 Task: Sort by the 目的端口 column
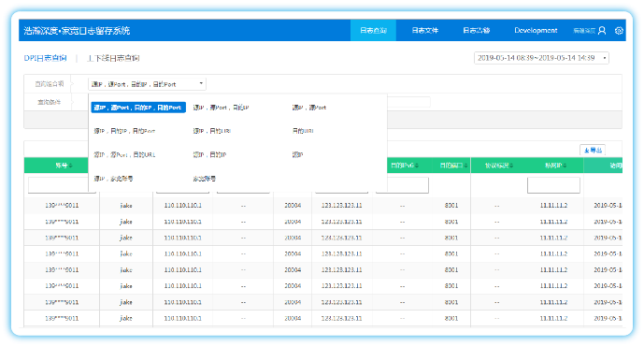[x=453, y=166]
